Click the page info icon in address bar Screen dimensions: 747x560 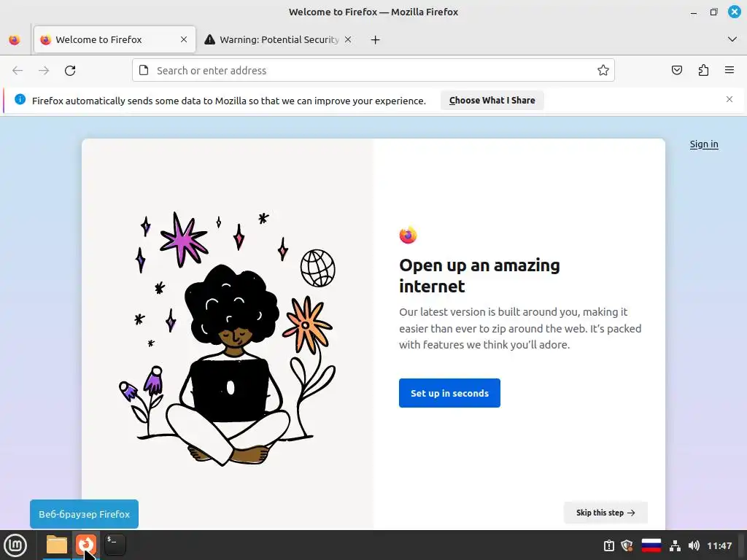(144, 71)
